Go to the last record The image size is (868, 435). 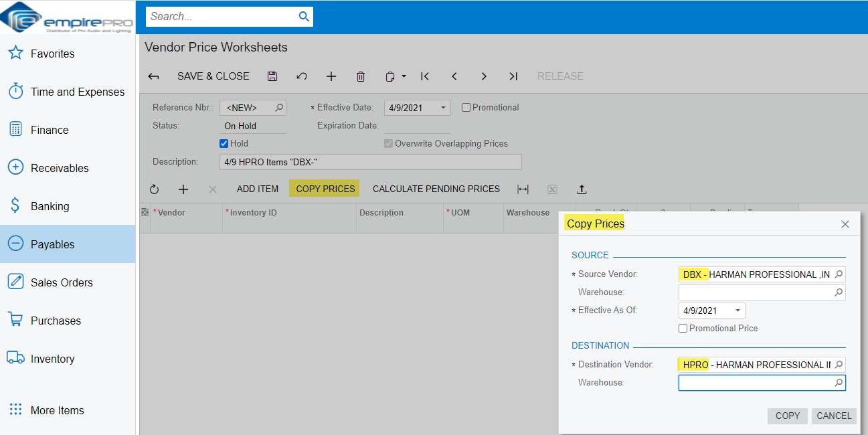(x=513, y=76)
